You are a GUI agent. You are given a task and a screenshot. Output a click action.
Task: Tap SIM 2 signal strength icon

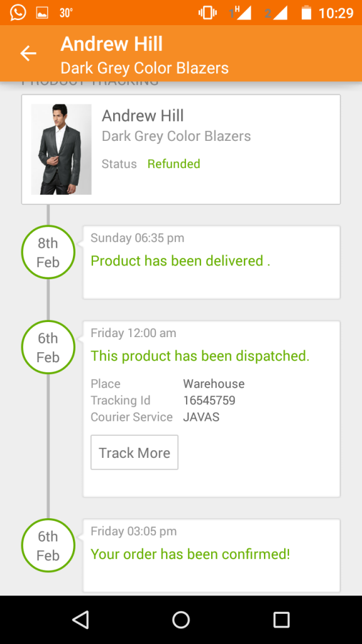(276, 13)
